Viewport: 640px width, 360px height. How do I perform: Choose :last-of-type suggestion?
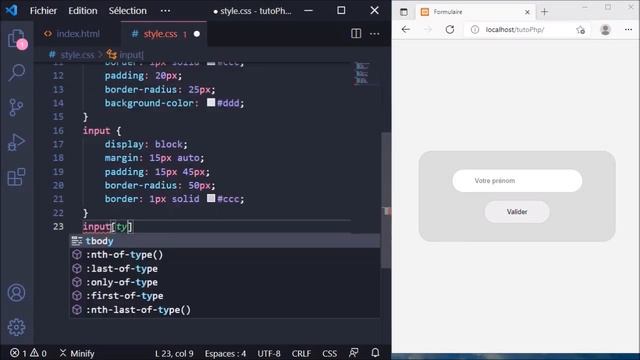pyautogui.click(x=224, y=269)
